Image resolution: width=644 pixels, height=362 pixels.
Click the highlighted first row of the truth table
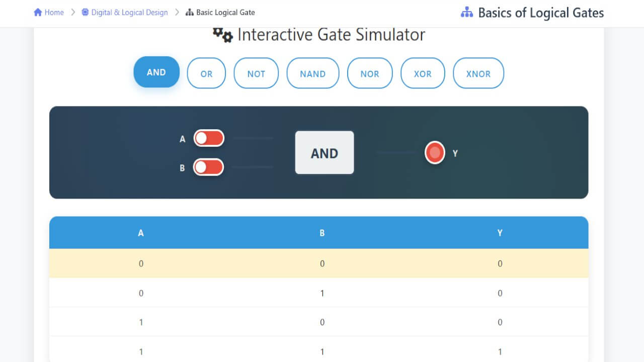(319, 263)
